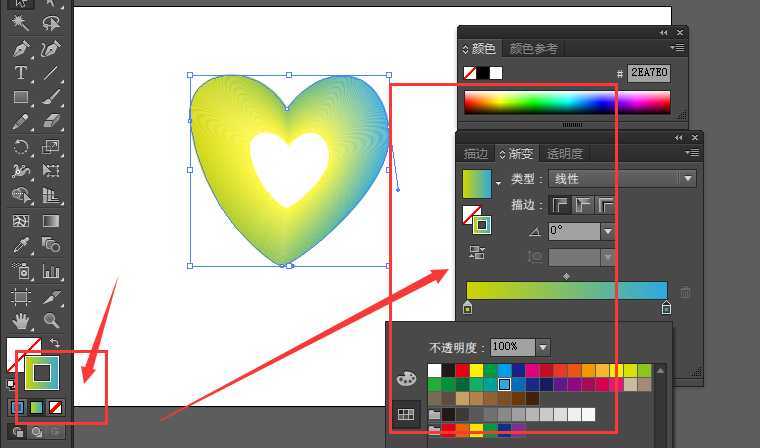The image size is (760, 448).
Task: Click the swap fill and stroke arrow
Action: [54, 343]
